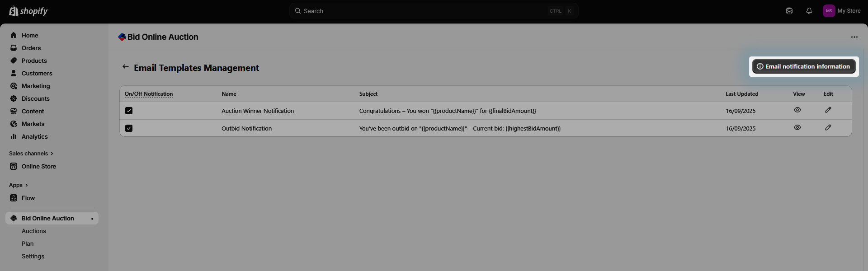Click the back arrow beside Email Templates Management
868x271 pixels.
(x=126, y=67)
